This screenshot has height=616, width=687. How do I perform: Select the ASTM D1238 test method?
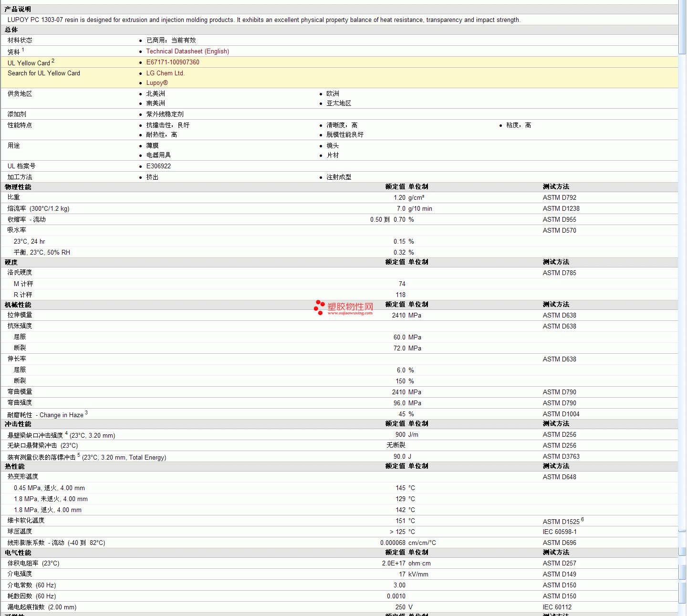click(561, 208)
